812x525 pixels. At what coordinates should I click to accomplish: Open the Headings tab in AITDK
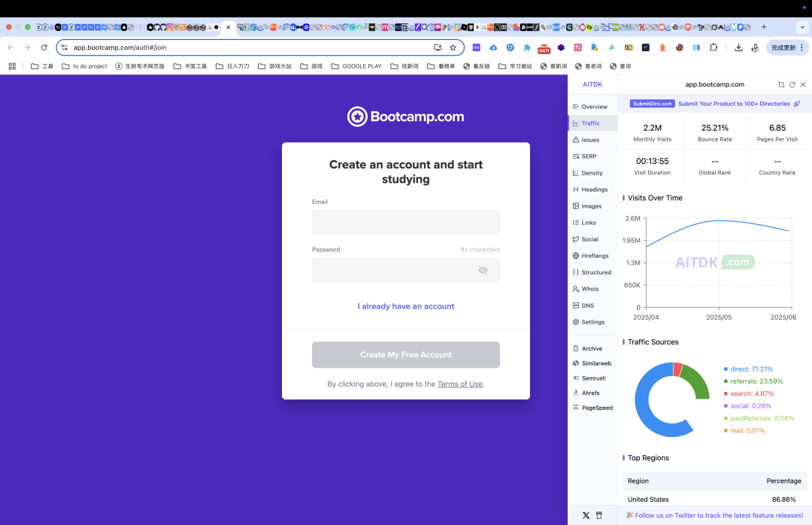[592, 190]
